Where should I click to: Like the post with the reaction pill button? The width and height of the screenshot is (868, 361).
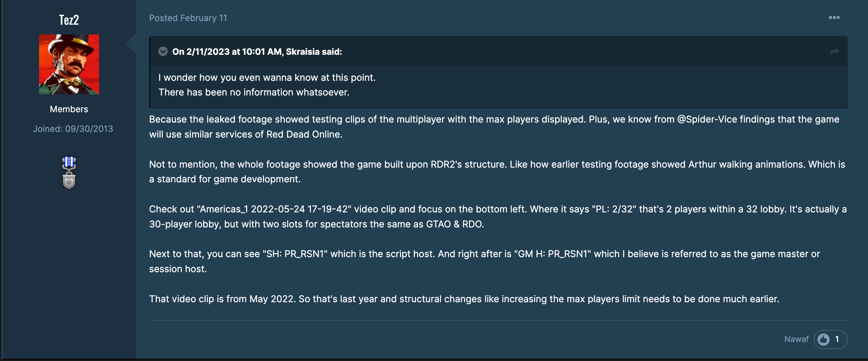(830, 339)
